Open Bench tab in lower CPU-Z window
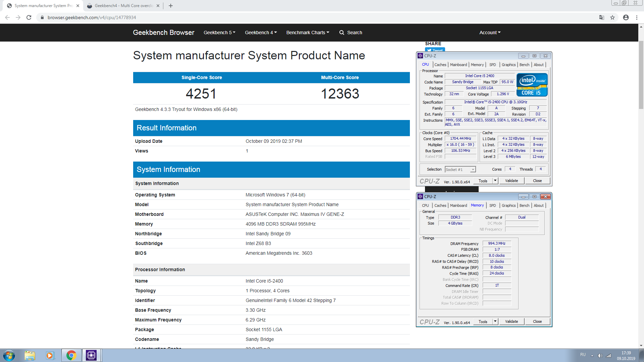The image size is (644, 362). pos(524,205)
